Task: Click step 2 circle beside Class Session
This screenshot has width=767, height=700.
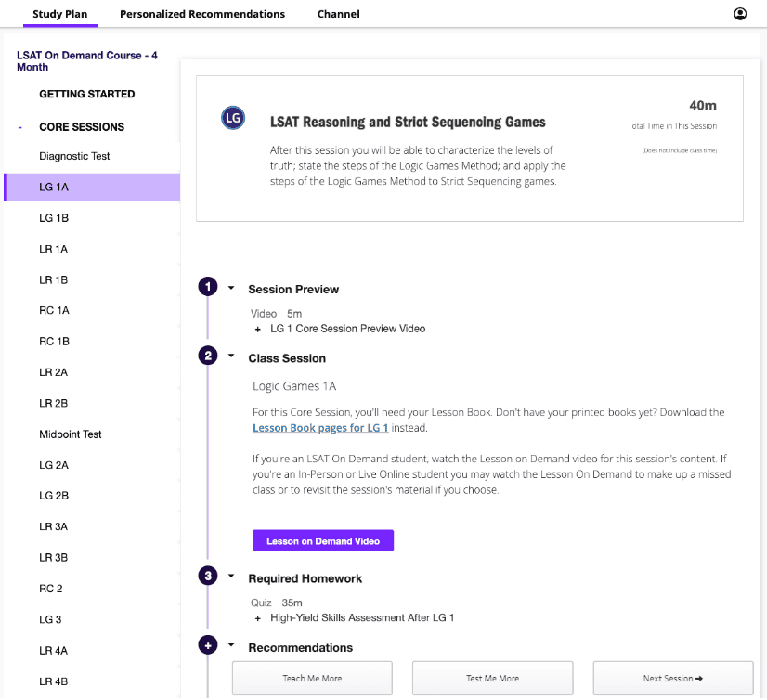Action: point(208,356)
